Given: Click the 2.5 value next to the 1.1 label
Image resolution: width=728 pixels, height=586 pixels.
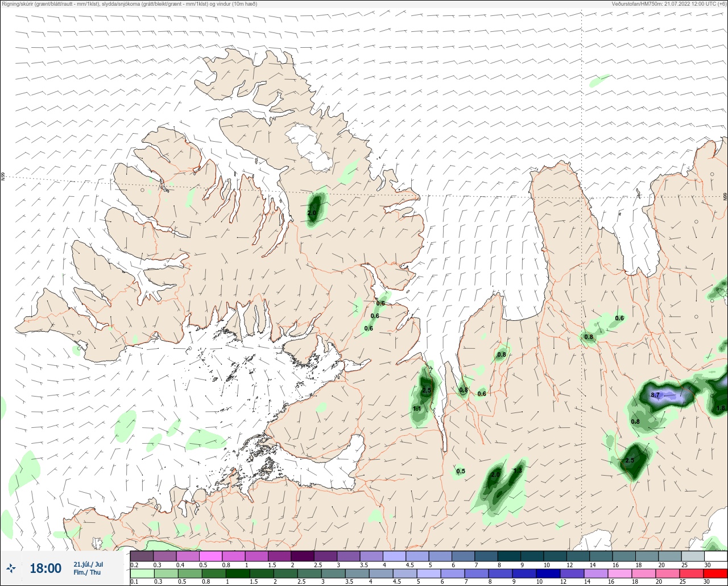Looking at the screenshot, I should [427, 390].
